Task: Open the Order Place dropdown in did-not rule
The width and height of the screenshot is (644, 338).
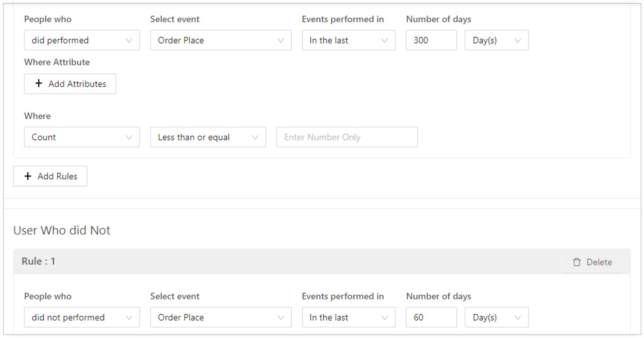Action: [x=221, y=317]
